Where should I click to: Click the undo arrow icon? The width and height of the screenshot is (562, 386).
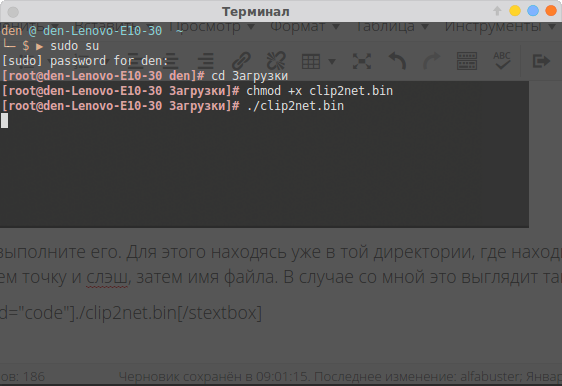[397, 61]
